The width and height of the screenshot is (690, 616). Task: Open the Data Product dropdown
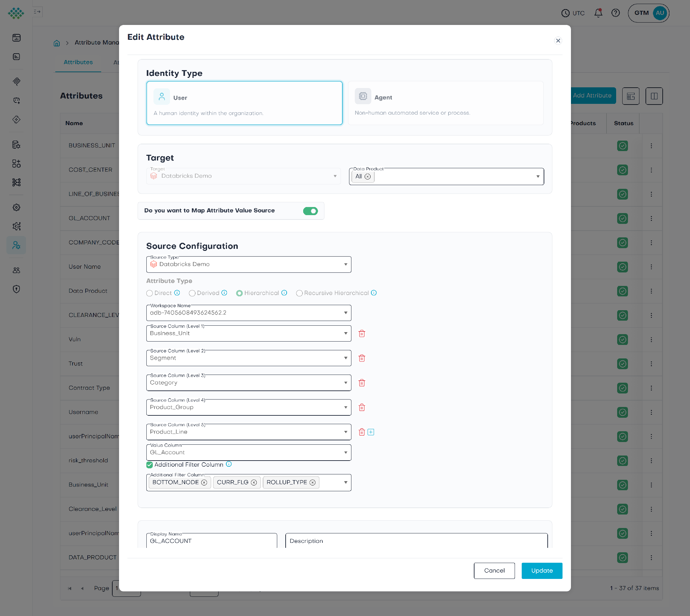(x=446, y=176)
